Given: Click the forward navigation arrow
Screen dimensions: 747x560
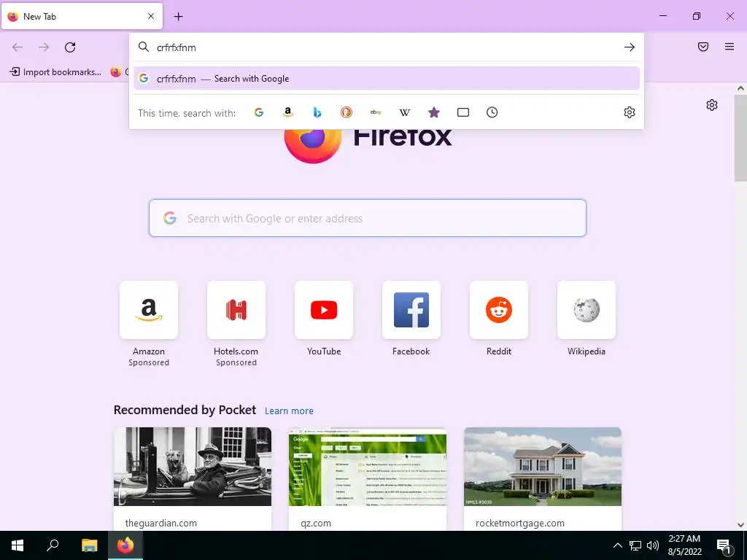Looking at the screenshot, I should (x=44, y=47).
